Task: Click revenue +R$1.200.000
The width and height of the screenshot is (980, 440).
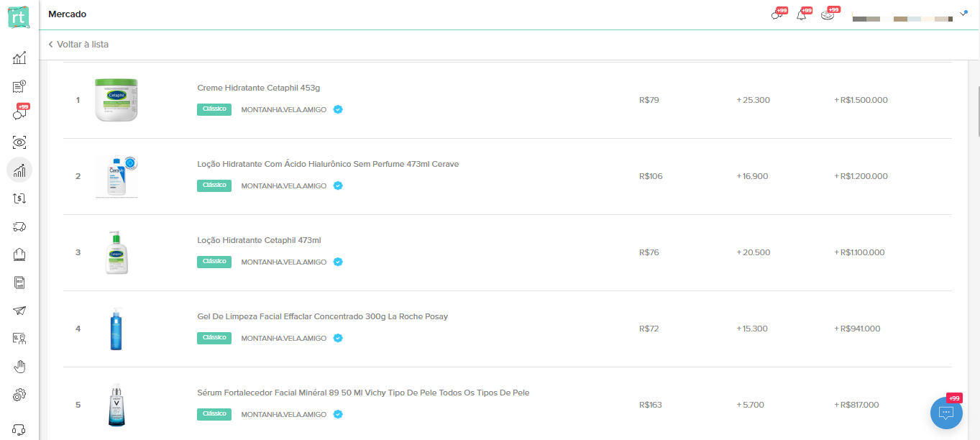Action: [861, 176]
